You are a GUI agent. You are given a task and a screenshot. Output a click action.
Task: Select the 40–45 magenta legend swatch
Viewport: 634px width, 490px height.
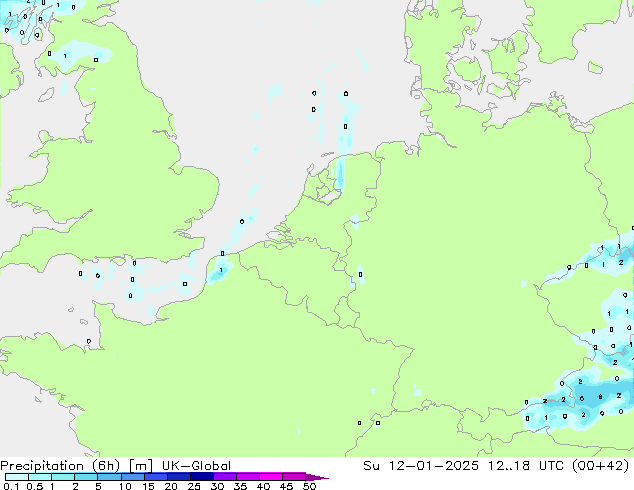271,477
